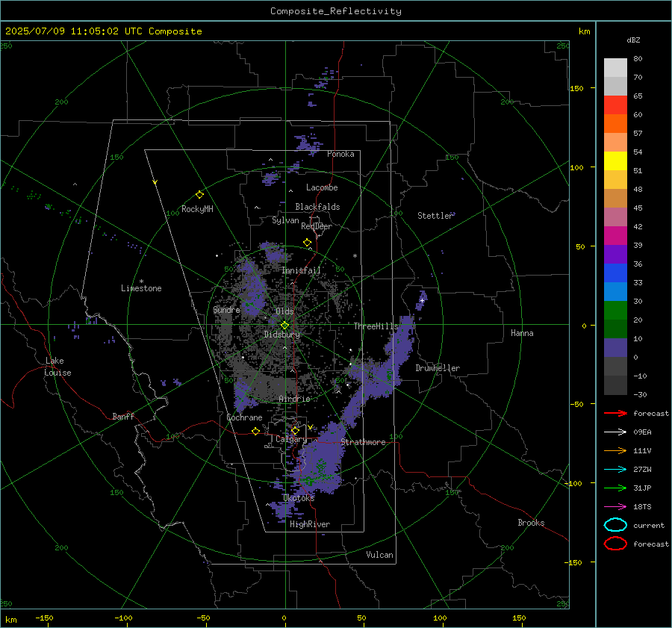Click the white plus marker northeast of ThreeHills

coord(422,301)
